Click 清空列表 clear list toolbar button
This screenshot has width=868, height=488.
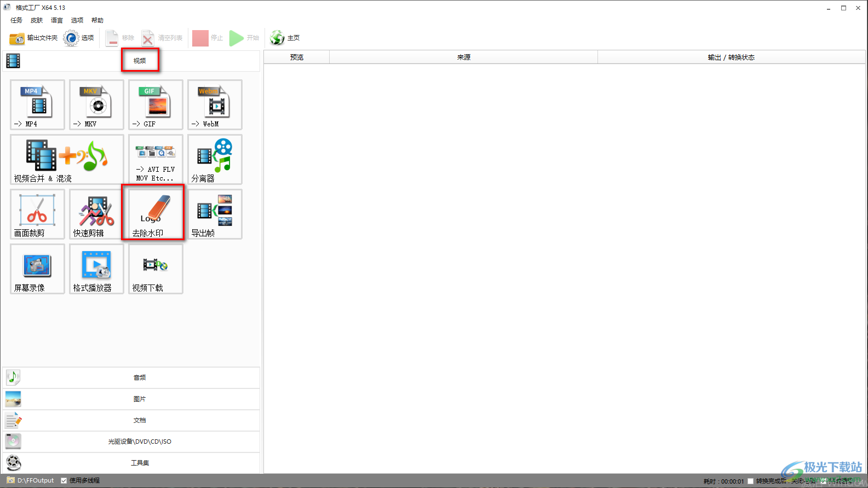tap(162, 38)
